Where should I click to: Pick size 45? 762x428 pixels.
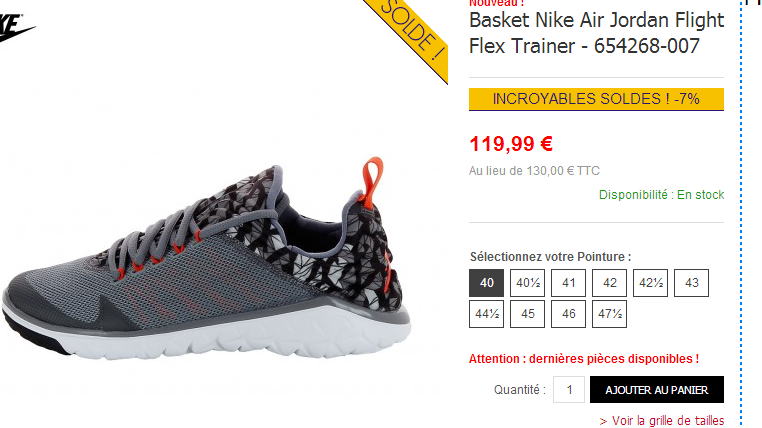(527, 314)
